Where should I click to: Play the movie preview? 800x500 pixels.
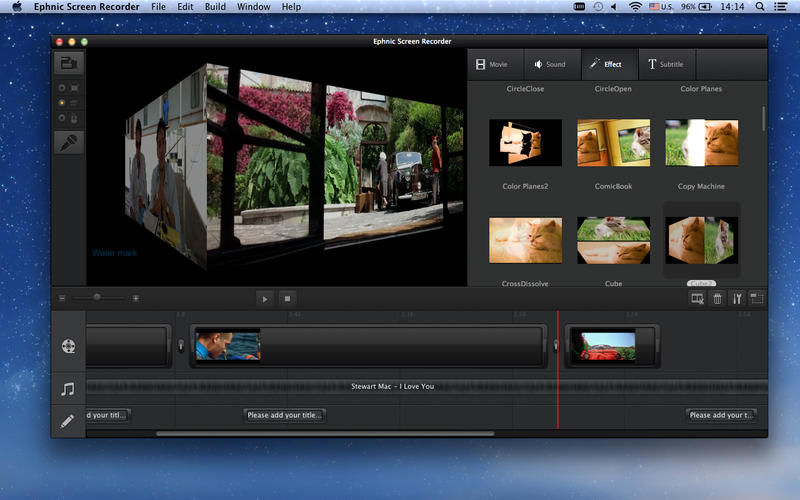264,299
